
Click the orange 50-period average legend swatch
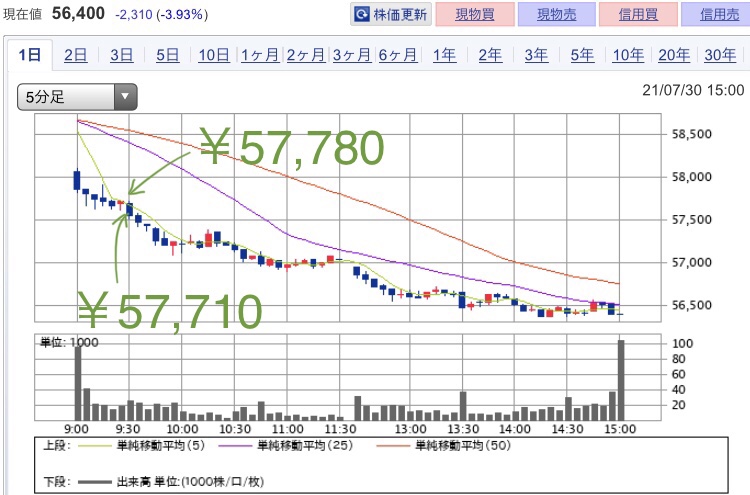393,446
